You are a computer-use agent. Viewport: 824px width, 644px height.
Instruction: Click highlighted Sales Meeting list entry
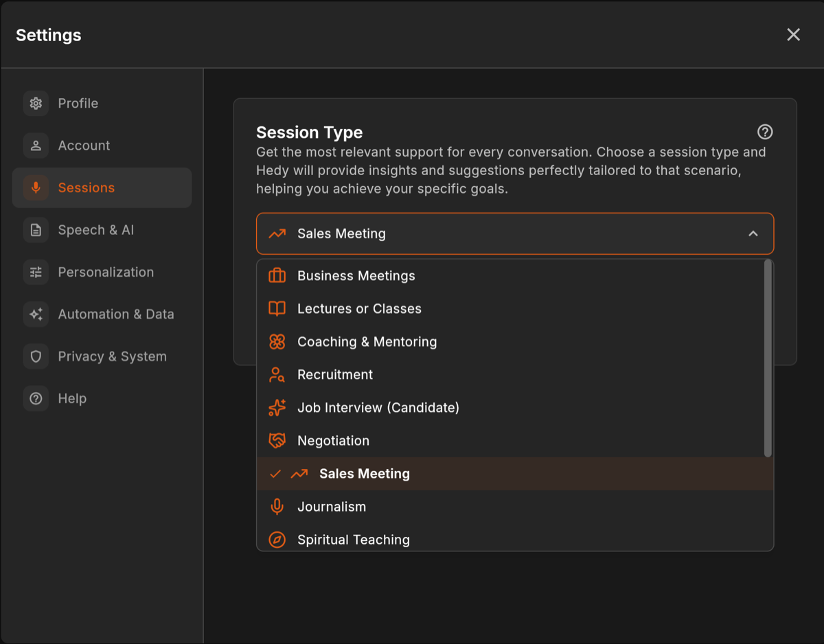coord(515,474)
